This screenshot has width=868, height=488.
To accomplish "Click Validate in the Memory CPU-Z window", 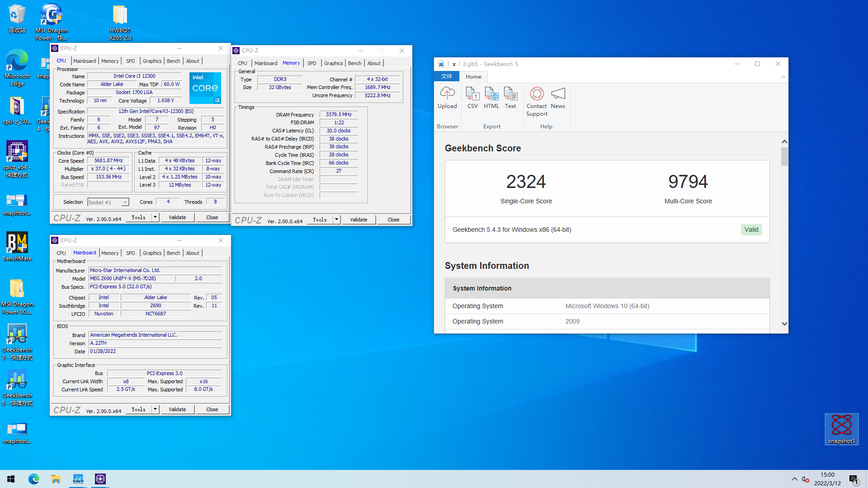I will (x=359, y=220).
